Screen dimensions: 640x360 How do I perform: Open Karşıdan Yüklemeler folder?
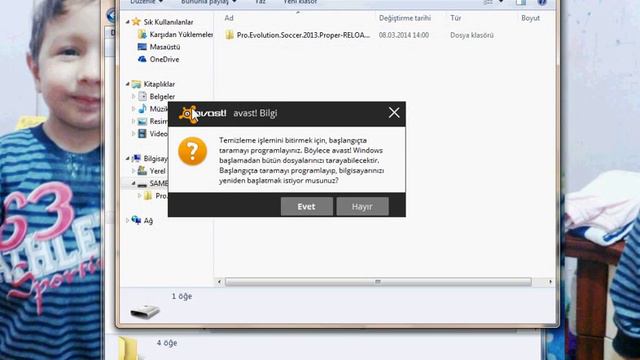[x=181, y=35]
